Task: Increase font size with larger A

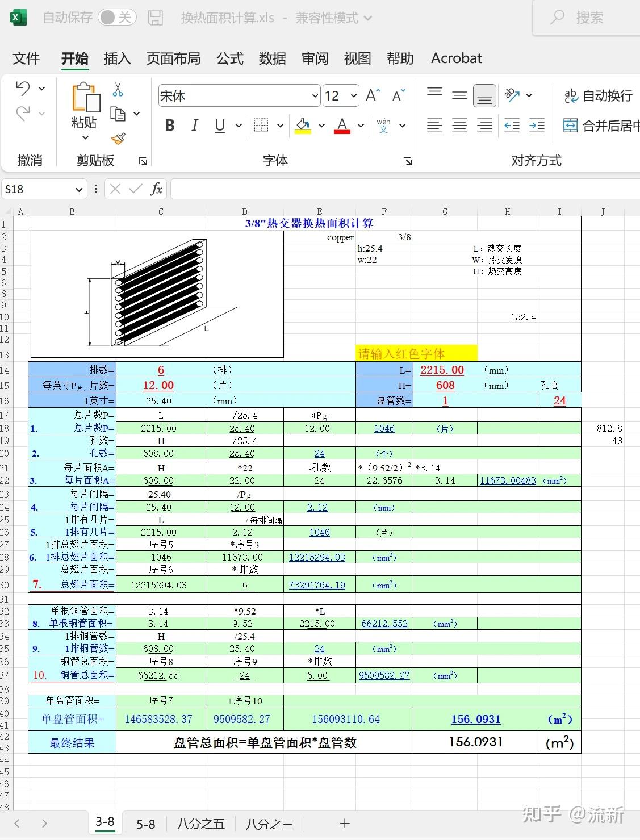Action: [373, 95]
